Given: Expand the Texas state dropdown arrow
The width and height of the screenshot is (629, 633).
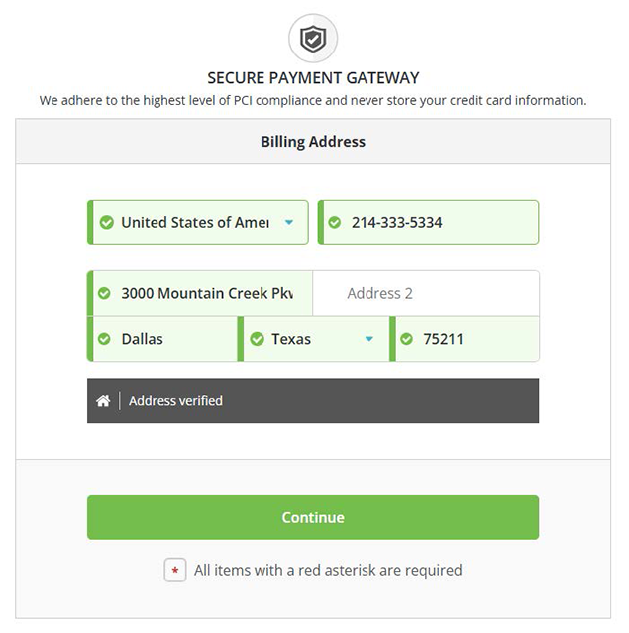Looking at the screenshot, I should pos(369,339).
